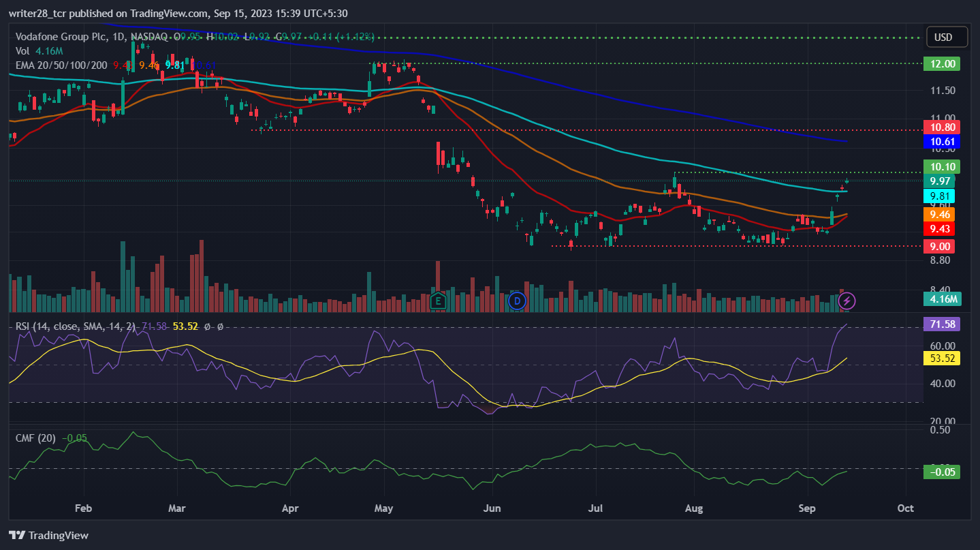Click the red 9.00 support label
Viewport: 980px width, 550px height.
938,246
